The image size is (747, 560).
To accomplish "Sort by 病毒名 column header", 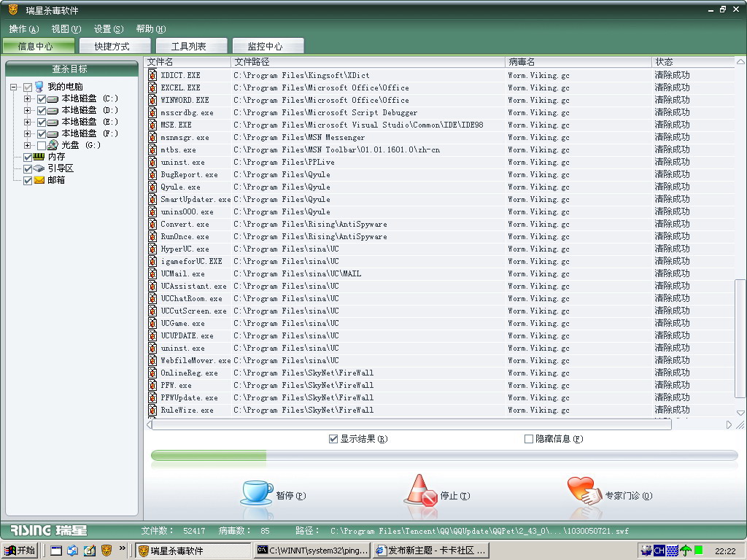I will [578, 62].
